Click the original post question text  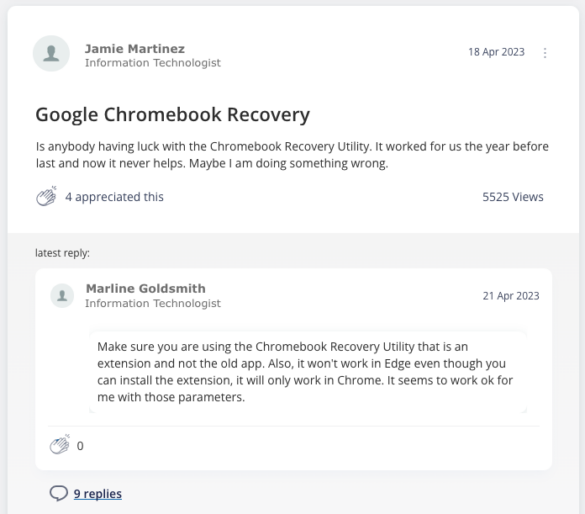point(292,155)
